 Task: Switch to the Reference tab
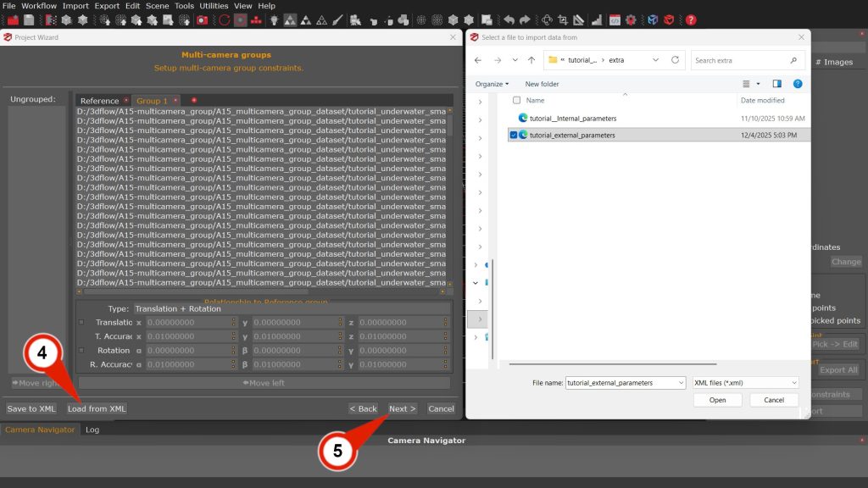100,101
